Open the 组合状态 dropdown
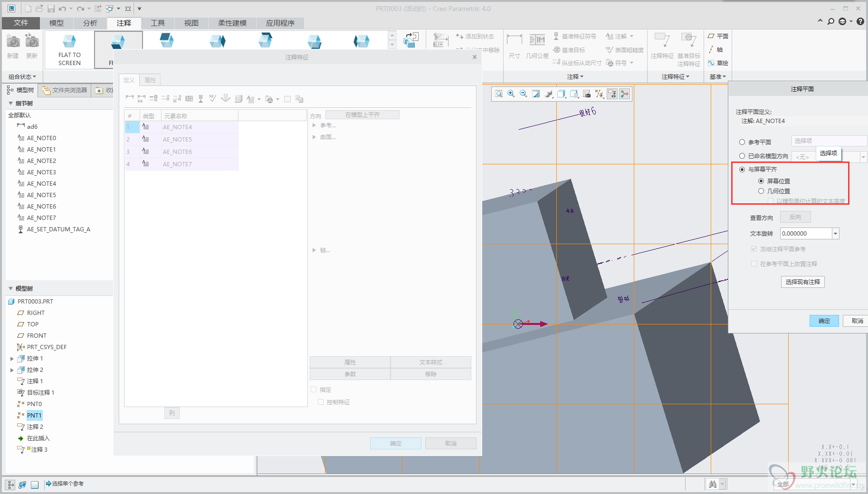 point(22,76)
